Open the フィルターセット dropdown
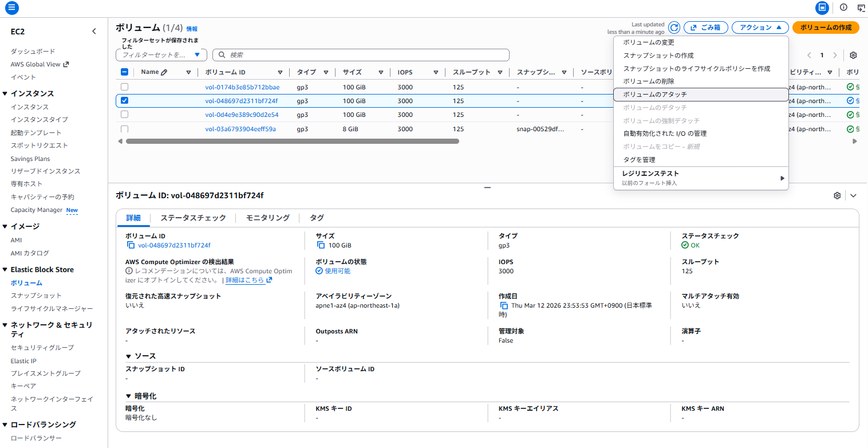868x448 pixels. click(161, 54)
